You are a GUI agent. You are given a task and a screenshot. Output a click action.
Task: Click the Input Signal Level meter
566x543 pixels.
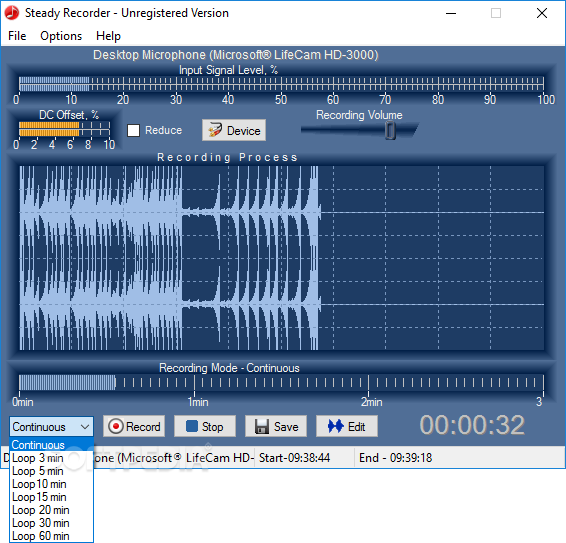[x=281, y=83]
